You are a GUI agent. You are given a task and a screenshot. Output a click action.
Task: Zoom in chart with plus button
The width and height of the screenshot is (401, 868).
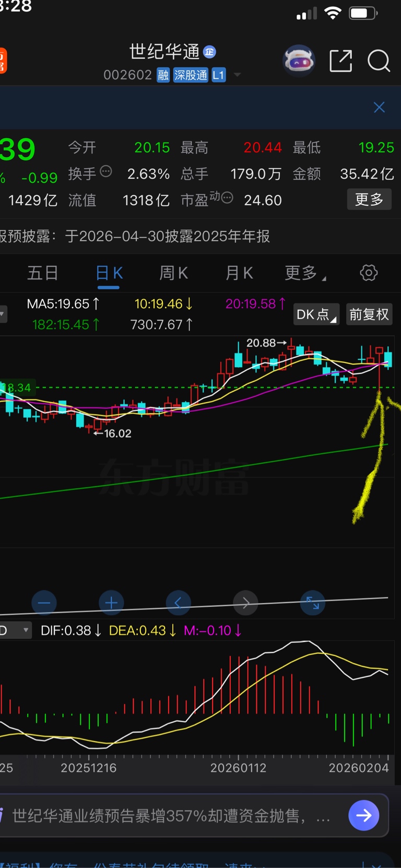tap(111, 603)
